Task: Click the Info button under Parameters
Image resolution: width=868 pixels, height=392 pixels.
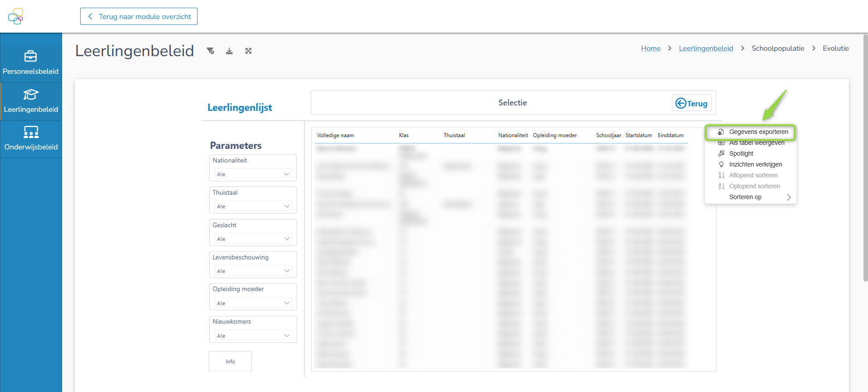Action: click(230, 361)
